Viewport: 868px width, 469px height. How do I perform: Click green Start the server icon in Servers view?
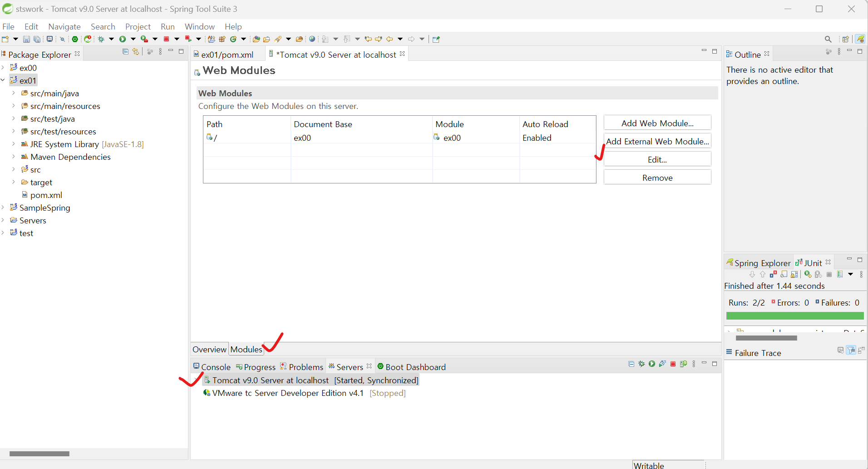652,364
